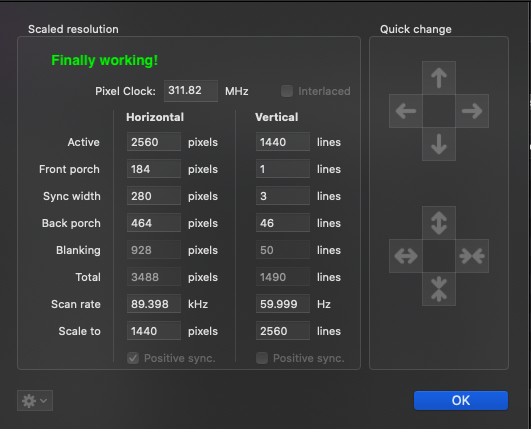
Task: Click the 'Hz' unit label
Action: pos(324,304)
